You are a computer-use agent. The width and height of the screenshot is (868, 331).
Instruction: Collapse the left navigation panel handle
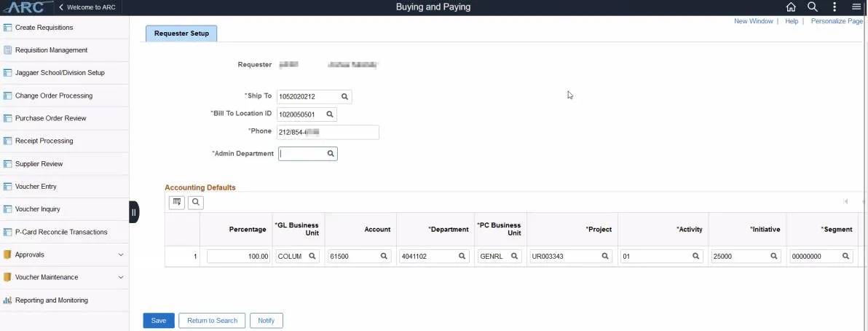click(134, 212)
